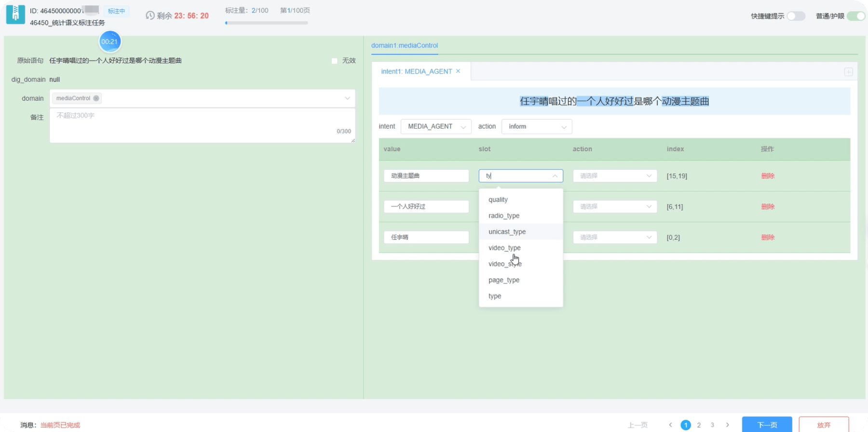Click the annotation progress bar
868x432 pixels.
(x=266, y=23)
